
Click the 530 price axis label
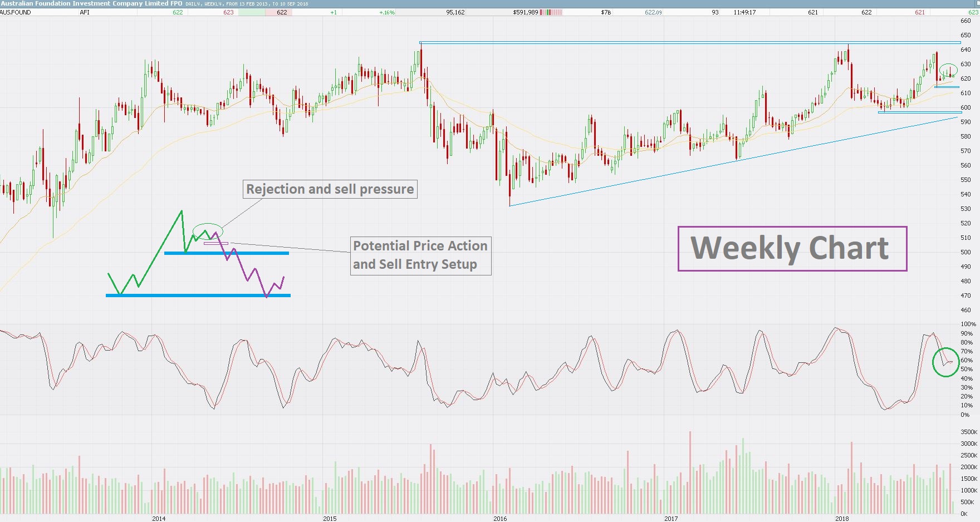(966, 209)
